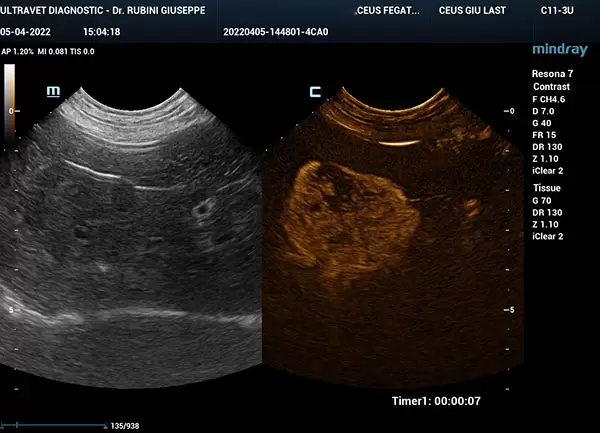
Task: Click the 'C' marker on the contrast image
Action: pos(315,91)
